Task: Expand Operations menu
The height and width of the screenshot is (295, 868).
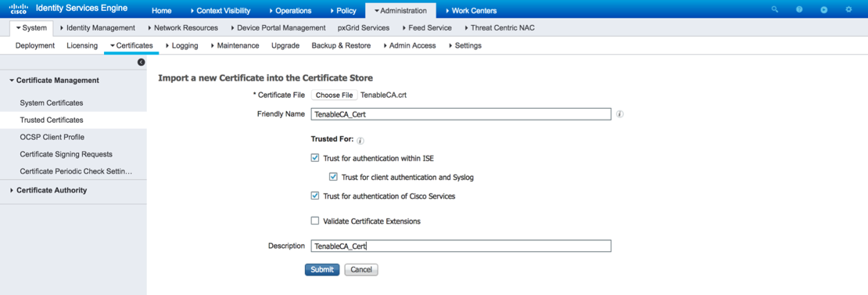Action: pyautogui.click(x=290, y=10)
